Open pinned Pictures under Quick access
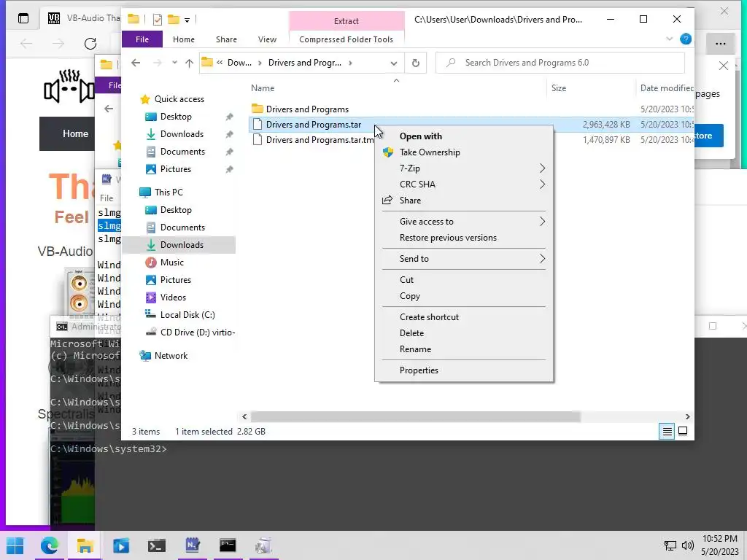This screenshot has height=560, width=747. (x=175, y=169)
